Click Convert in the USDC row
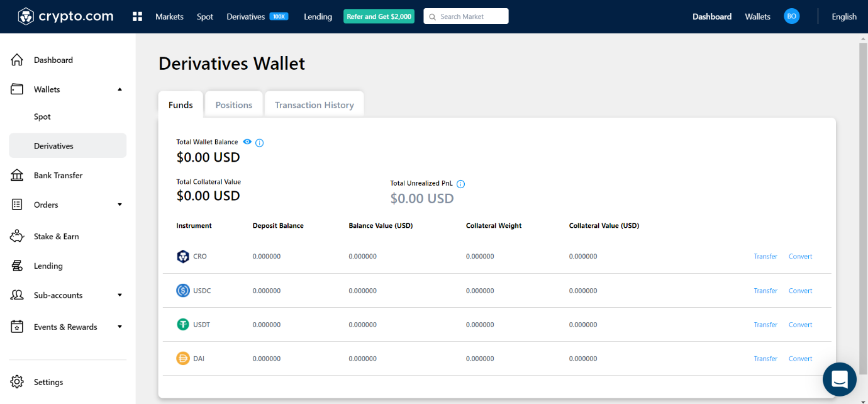Viewport: 868px width, 404px height. tap(800, 291)
